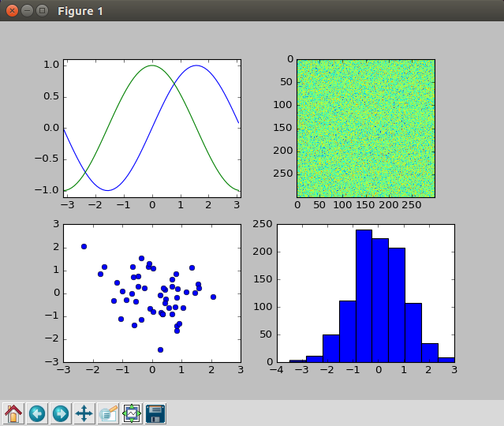Screen dimensions: 504x426
Task: Click the lowest scatter plot point
Action: click(x=160, y=349)
